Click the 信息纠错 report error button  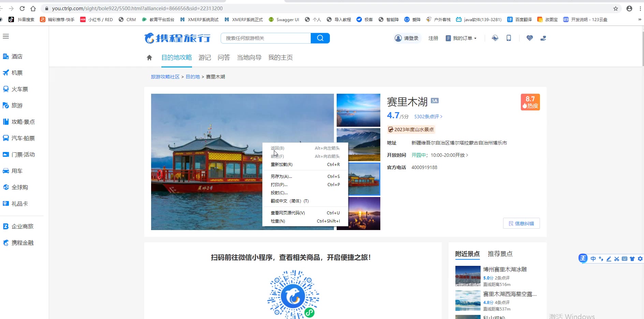521,224
